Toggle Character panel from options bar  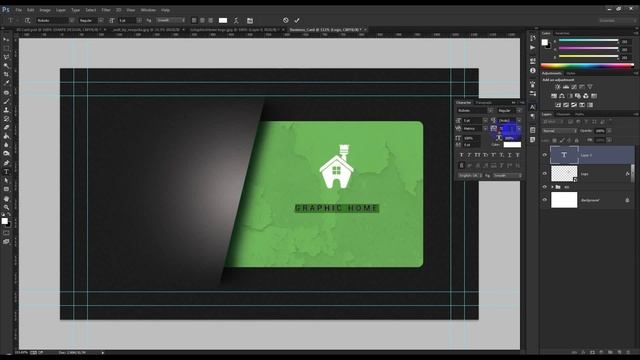click(x=250, y=20)
